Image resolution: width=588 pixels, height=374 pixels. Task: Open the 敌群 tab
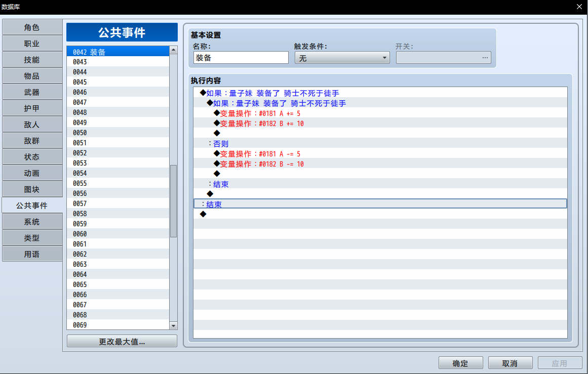(x=32, y=141)
